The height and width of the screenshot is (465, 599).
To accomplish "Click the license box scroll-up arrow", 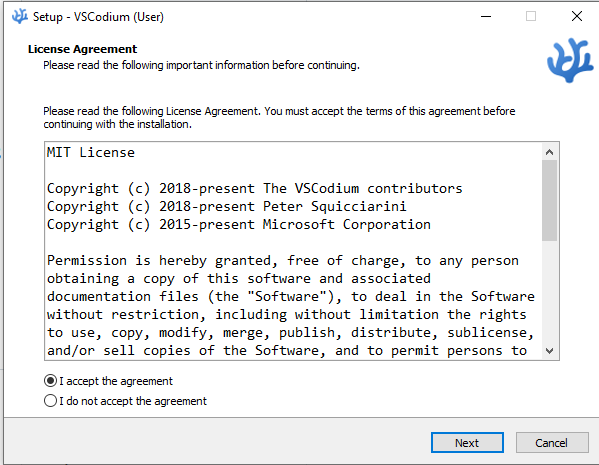I will point(549,152).
